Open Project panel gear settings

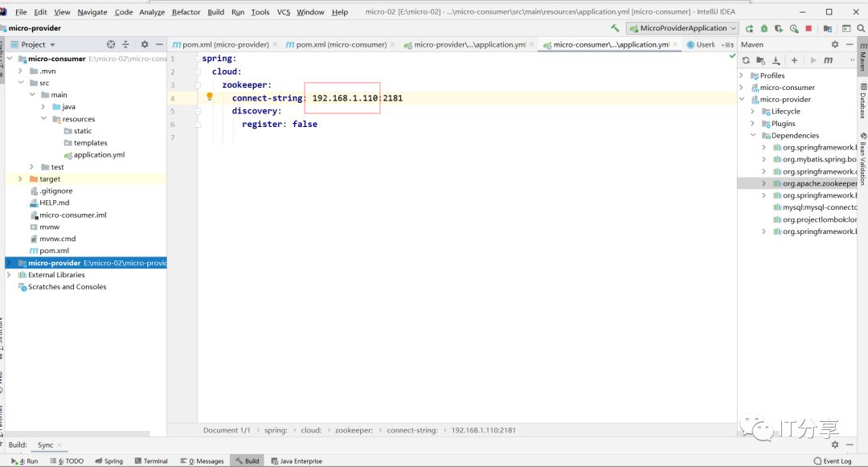[x=145, y=44]
